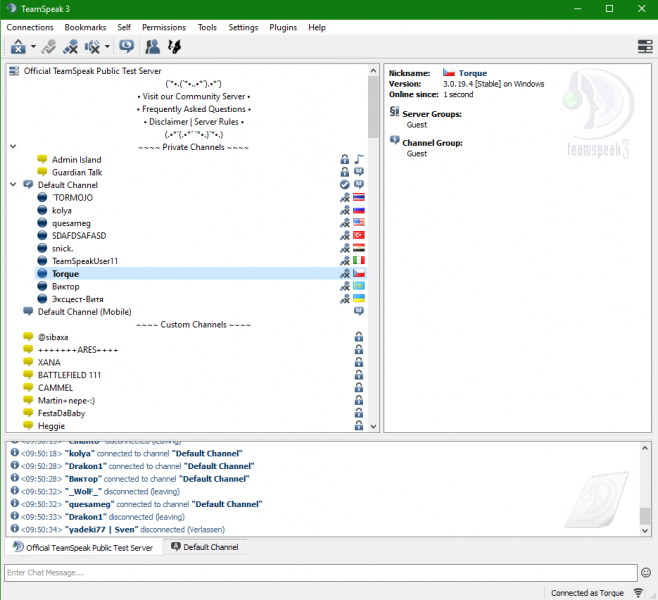
Task: Select the Default Channel (Mobile) row
Action: point(84,312)
